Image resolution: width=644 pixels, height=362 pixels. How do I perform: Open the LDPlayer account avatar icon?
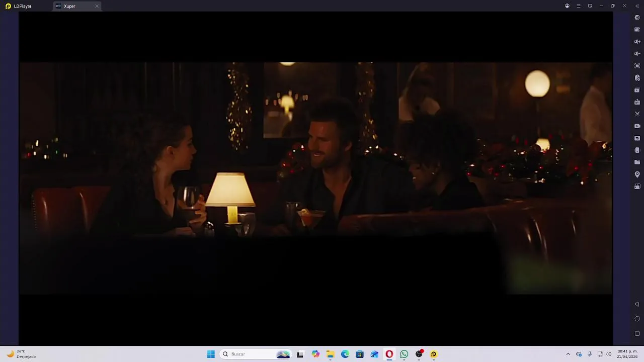567,6
